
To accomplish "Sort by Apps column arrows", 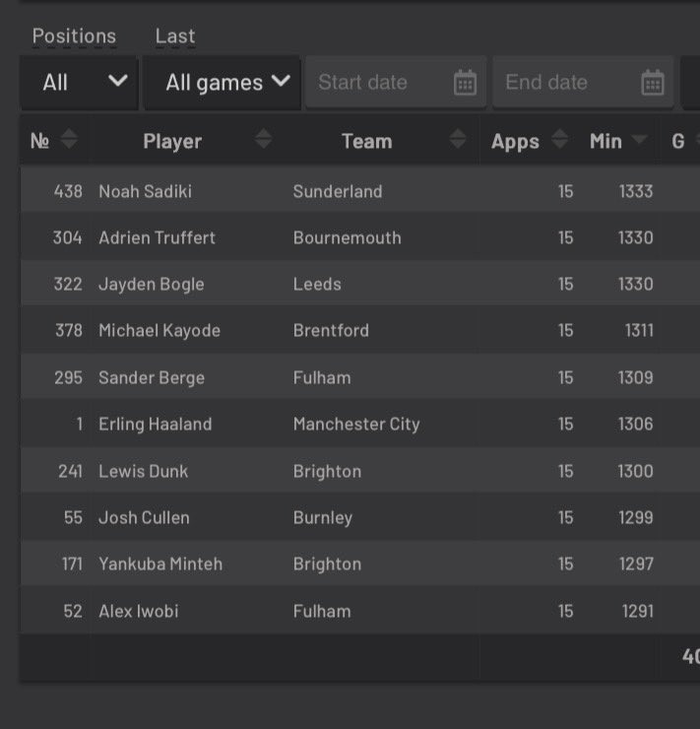I will 559,139.
